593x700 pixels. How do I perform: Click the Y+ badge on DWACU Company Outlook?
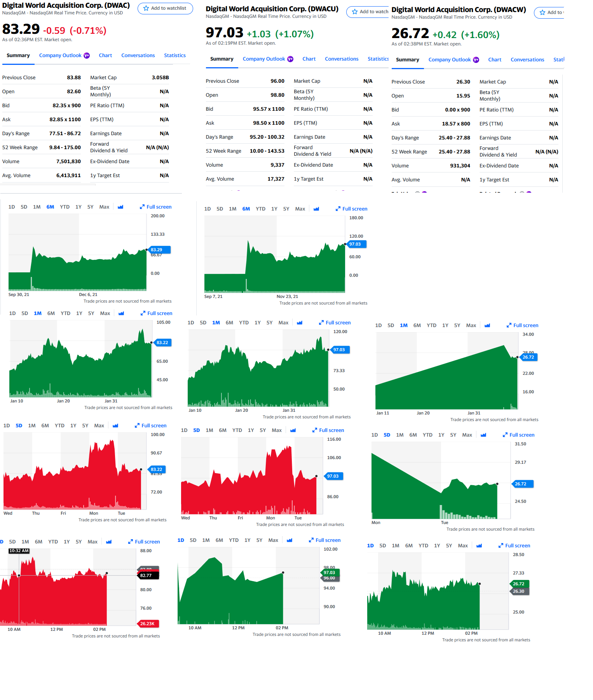[290, 59]
